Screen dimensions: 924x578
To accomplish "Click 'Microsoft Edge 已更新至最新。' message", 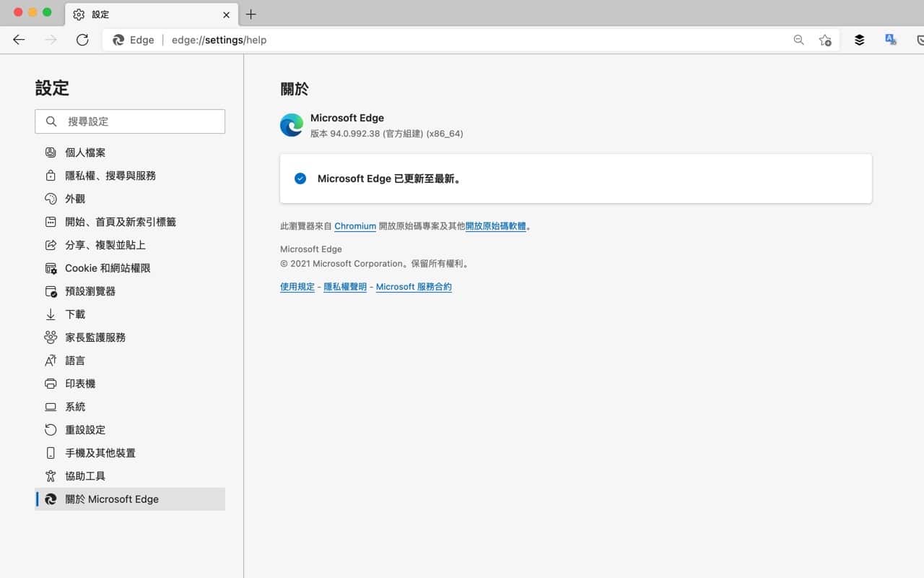I will [389, 178].
